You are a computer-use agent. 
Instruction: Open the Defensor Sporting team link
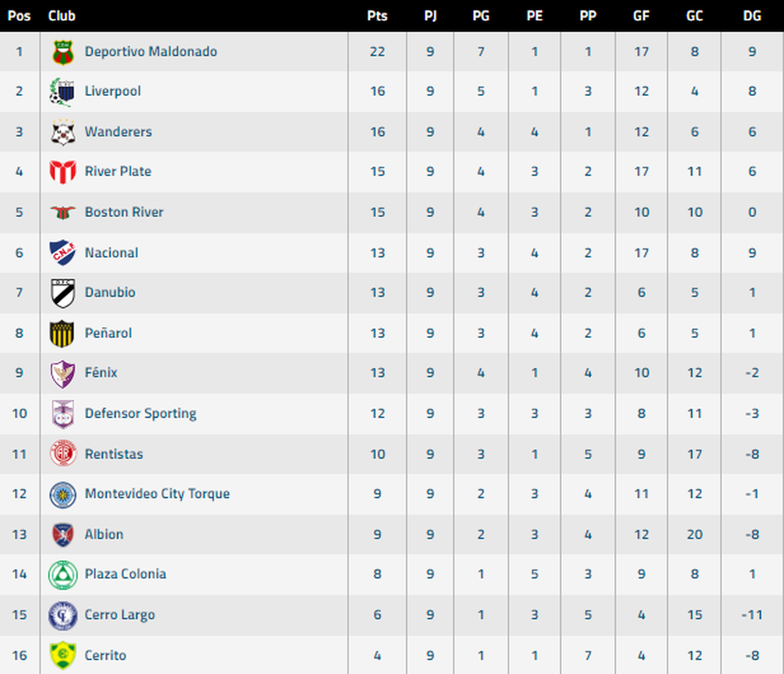tap(140, 414)
